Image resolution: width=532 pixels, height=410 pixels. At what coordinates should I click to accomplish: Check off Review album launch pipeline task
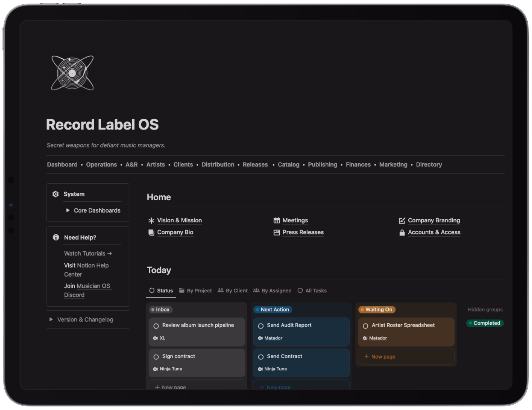156,326
